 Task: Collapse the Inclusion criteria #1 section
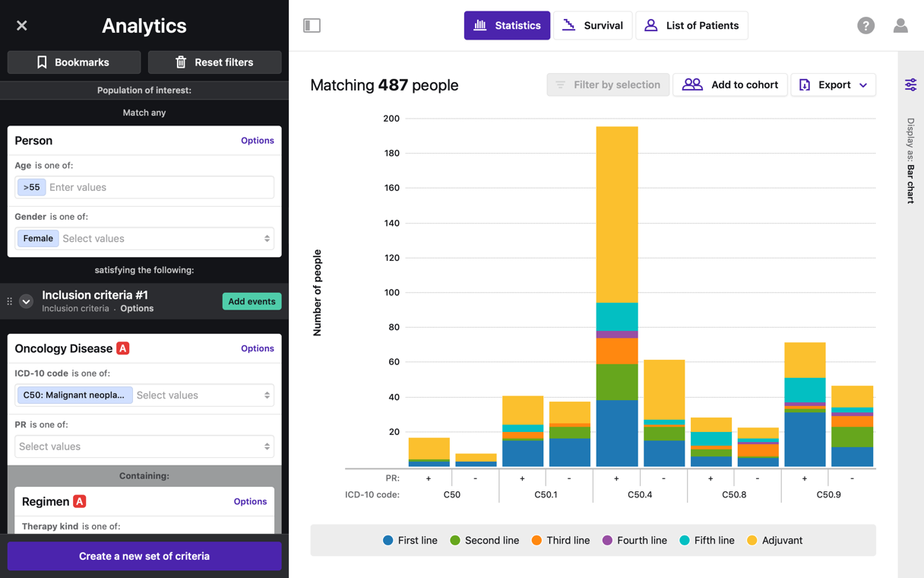coord(26,301)
